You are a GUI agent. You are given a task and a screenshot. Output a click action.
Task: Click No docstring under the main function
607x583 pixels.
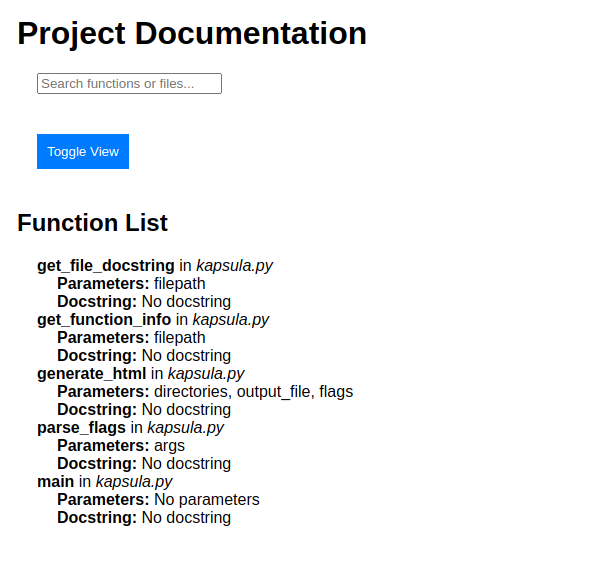click(186, 518)
